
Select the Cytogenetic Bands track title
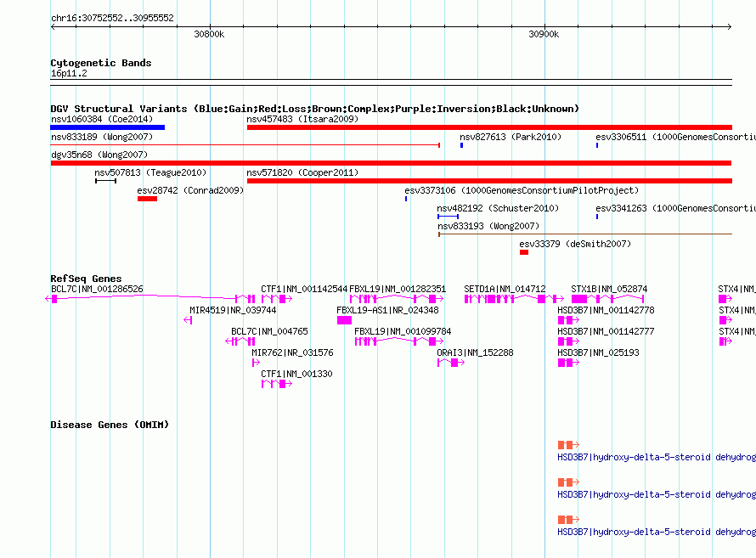coord(101,63)
